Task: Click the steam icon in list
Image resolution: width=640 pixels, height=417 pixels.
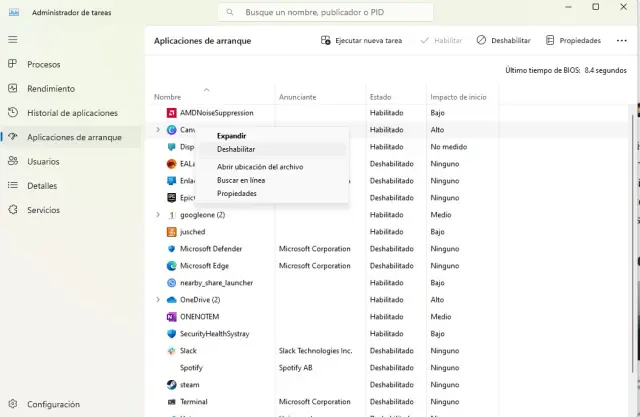Action: tap(172, 384)
